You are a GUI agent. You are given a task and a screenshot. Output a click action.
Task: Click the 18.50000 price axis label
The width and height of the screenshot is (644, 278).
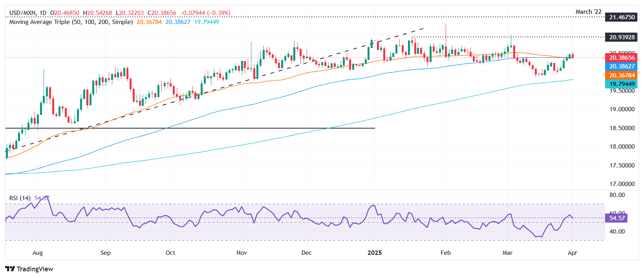click(622, 128)
